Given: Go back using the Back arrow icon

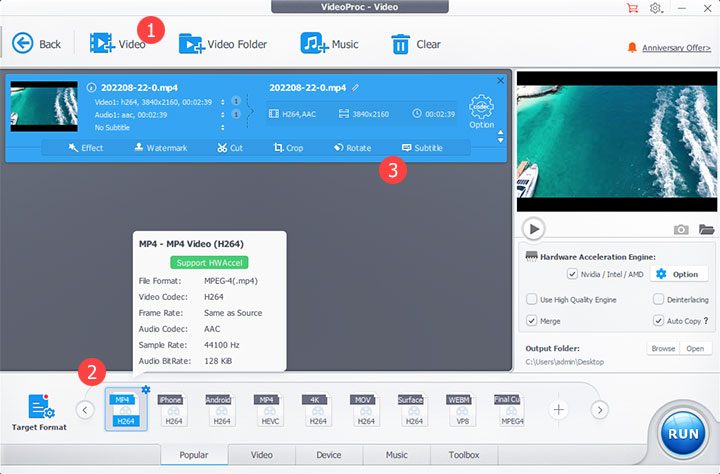Looking at the screenshot, I should 22,44.
